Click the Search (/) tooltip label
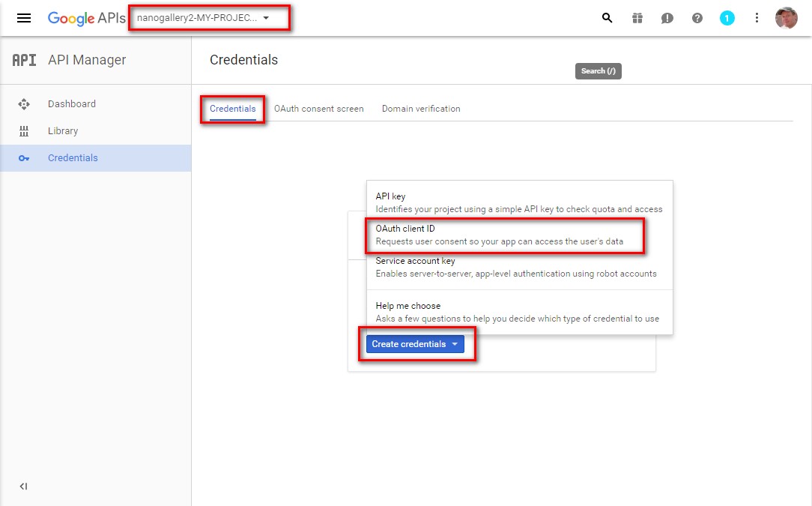This screenshot has width=812, height=506. click(598, 71)
